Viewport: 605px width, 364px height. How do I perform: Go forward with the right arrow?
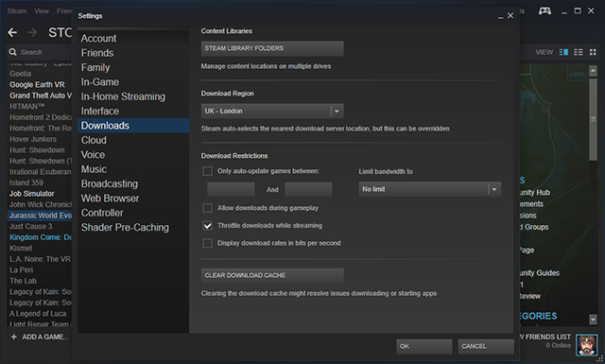pos(33,32)
